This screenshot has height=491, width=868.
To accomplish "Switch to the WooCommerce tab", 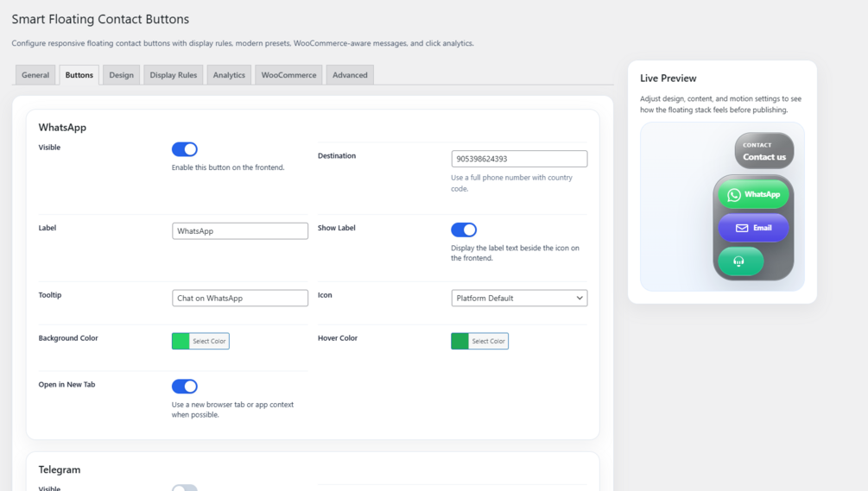I will click(x=289, y=75).
